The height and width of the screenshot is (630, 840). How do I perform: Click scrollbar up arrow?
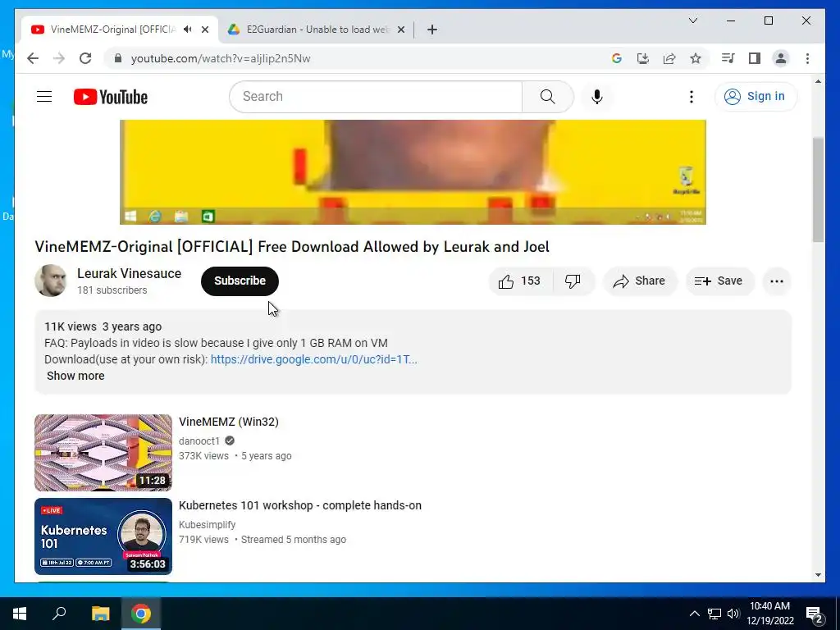click(818, 81)
